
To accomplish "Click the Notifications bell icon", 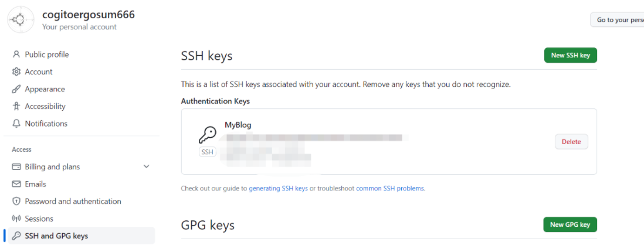I will pos(16,124).
